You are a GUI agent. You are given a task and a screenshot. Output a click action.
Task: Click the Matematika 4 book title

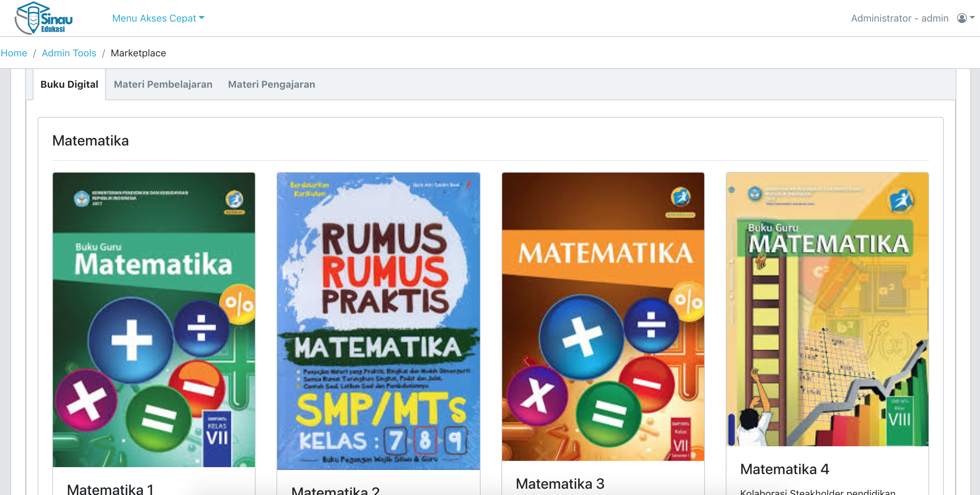tap(785, 469)
